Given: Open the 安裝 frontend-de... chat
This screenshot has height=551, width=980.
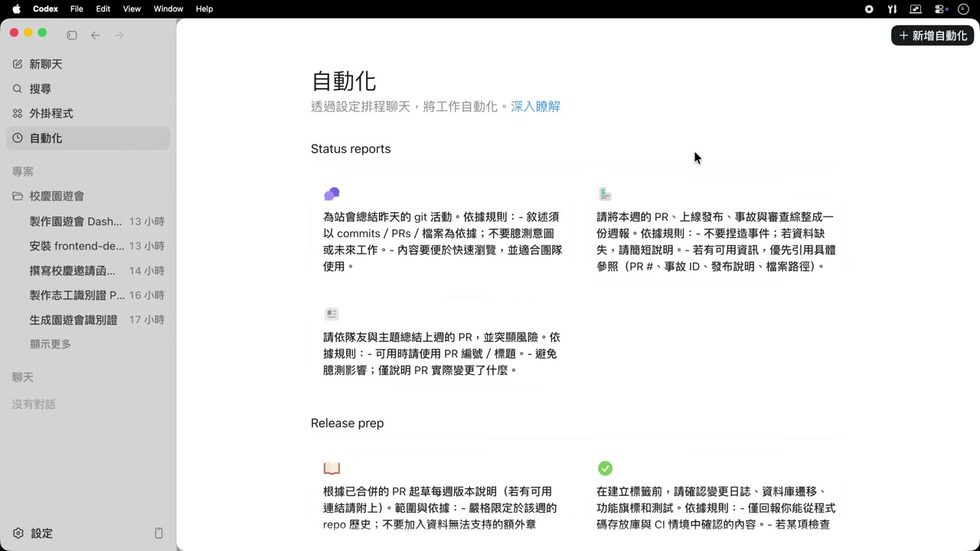Looking at the screenshot, I should [88, 246].
